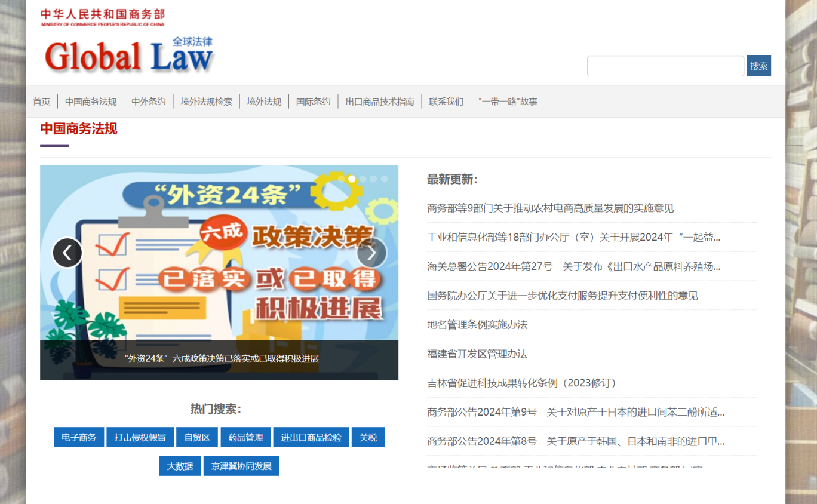Switch to the 中外条约 section
Image resolution: width=817 pixels, height=504 pixels.
click(148, 101)
